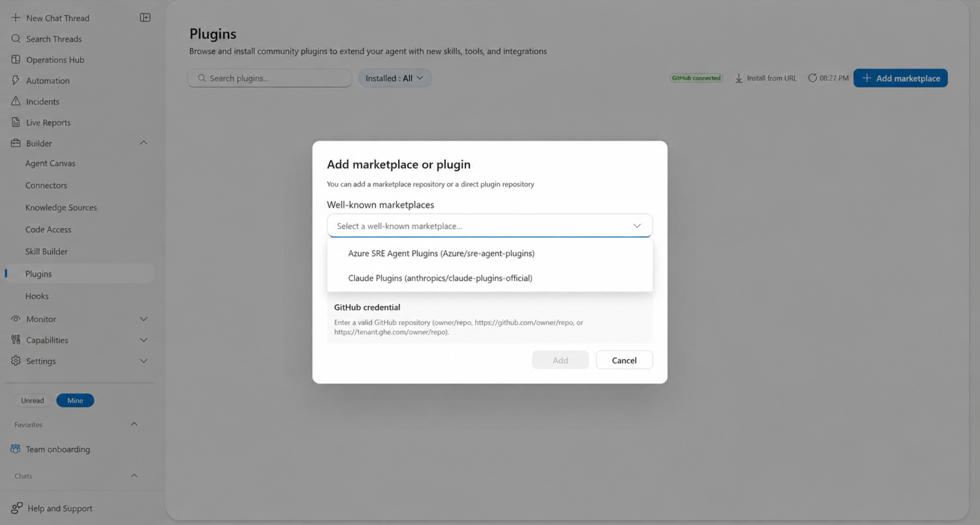
Task: Click the GitHub connected badge
Action: (x=696, y=78)
